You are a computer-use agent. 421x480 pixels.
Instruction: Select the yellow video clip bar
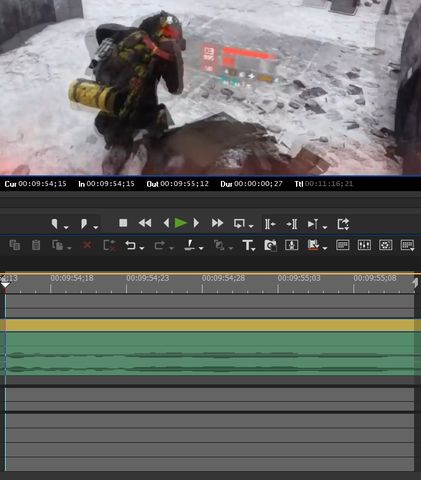coord(210,325)
